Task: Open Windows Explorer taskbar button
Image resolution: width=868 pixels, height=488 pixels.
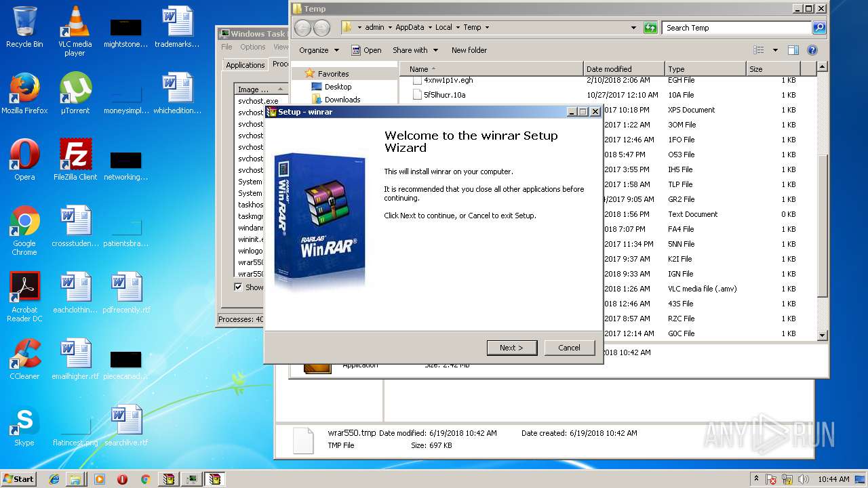Action: pyautogui.click(x=75, y=479)
